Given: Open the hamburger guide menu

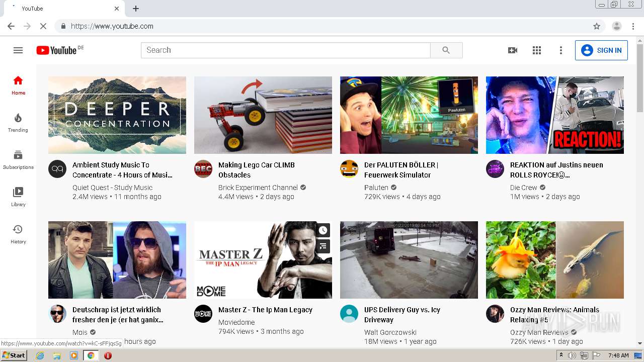Looking at the screenshot, I should click(18, 50).
